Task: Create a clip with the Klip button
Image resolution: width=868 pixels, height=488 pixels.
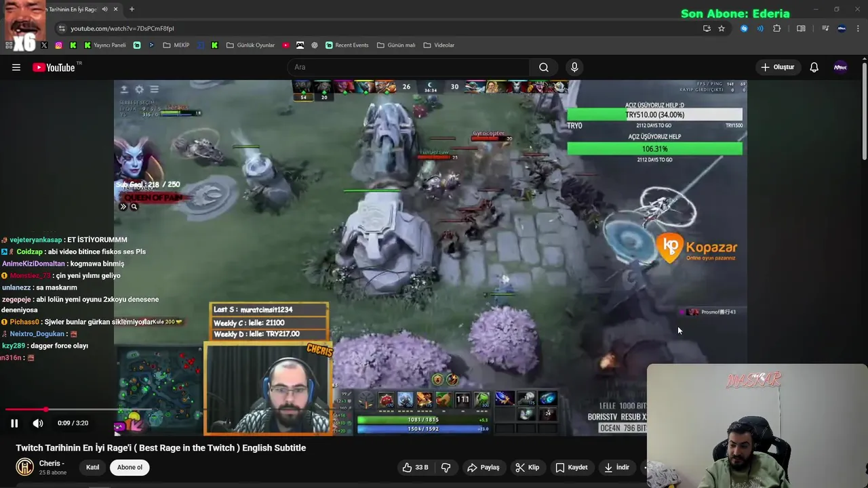Action: 527,467
